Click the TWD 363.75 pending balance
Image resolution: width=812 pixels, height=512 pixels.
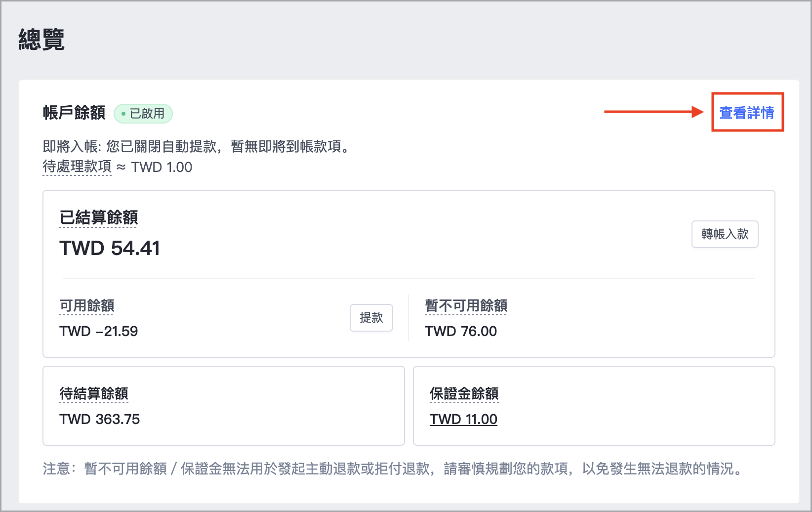(100, 419)
